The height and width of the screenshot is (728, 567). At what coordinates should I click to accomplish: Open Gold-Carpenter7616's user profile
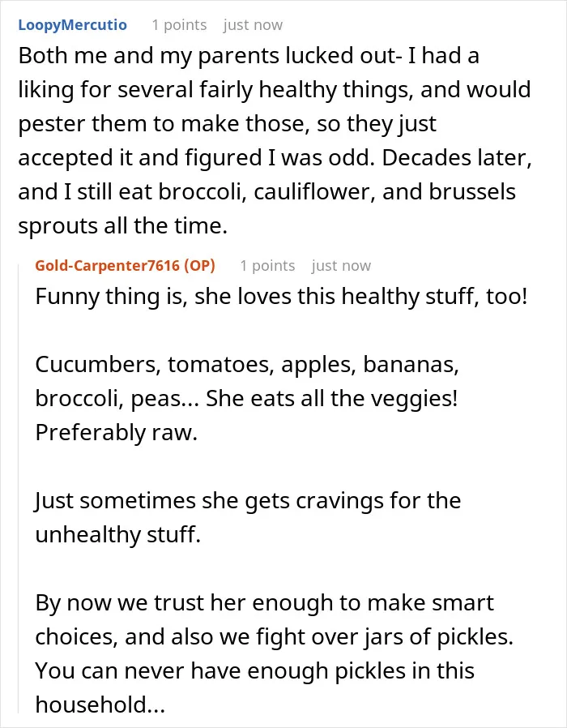[107, 266]
